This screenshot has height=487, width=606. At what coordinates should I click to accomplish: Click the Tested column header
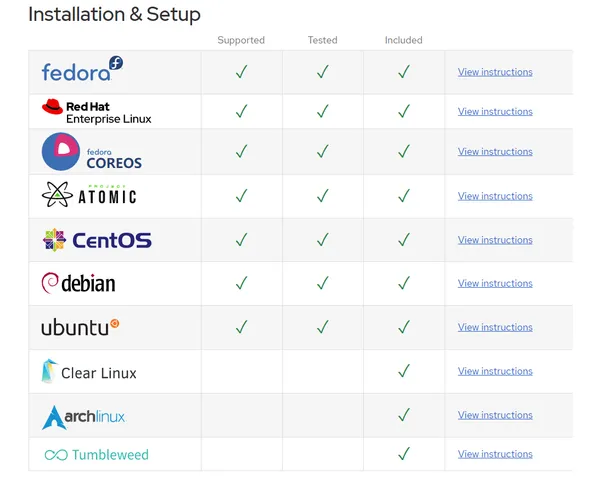[323, 40]
